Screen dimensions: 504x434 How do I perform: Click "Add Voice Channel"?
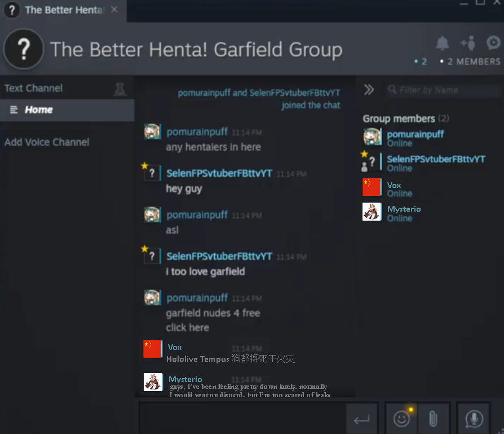(47, 142)
